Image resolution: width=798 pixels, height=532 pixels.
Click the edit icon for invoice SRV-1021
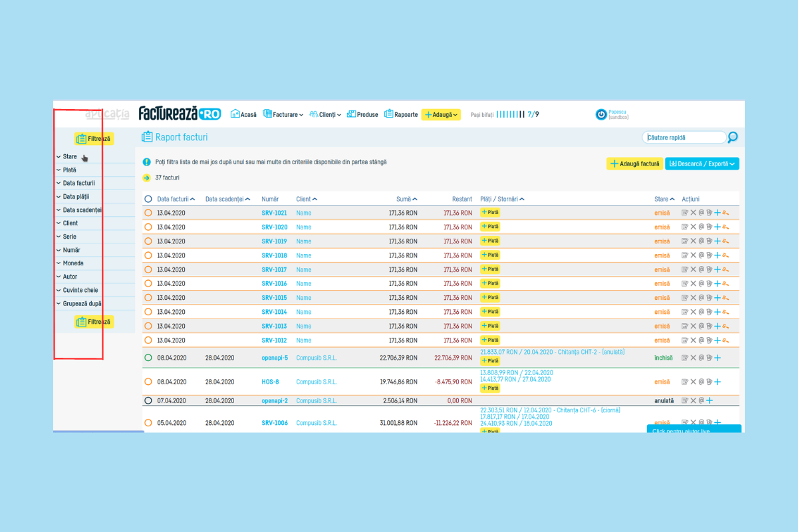tap(685, 213)
